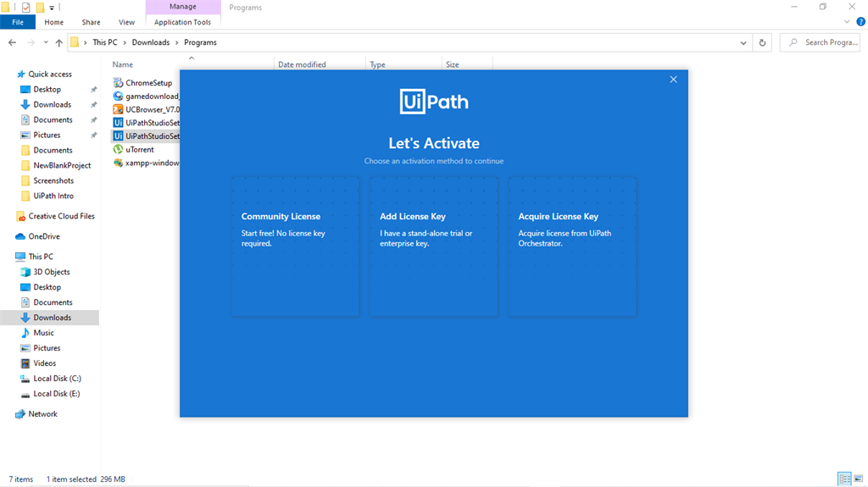This screenshot has height=487, width=868.
Task: Go forward with the forward arrow
Action: coord(31,42)
